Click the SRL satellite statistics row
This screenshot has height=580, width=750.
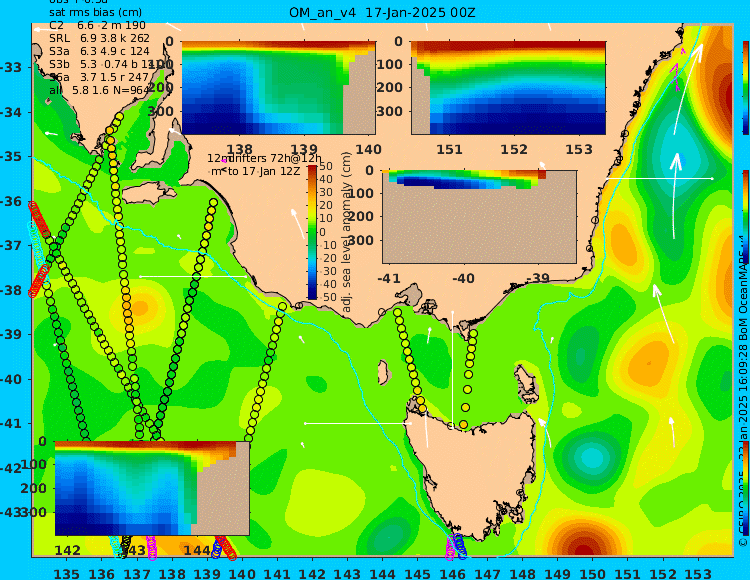coord(99,38)
